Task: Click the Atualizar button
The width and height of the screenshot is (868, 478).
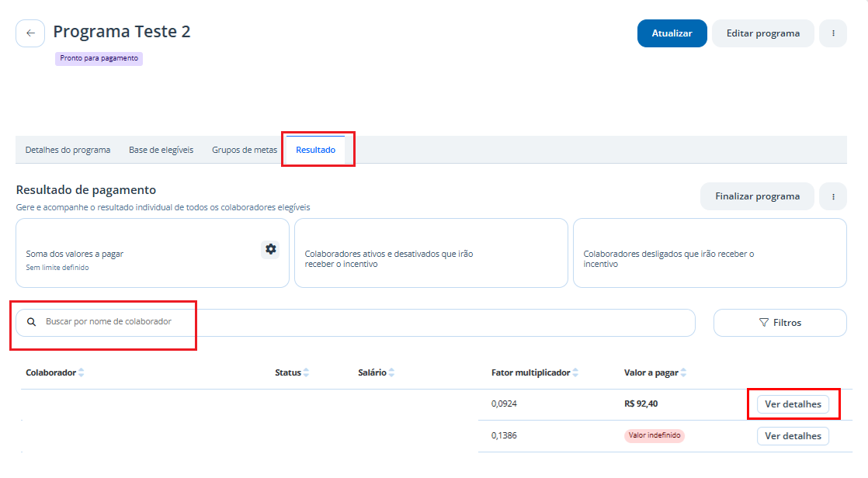Action: [672, 33]
